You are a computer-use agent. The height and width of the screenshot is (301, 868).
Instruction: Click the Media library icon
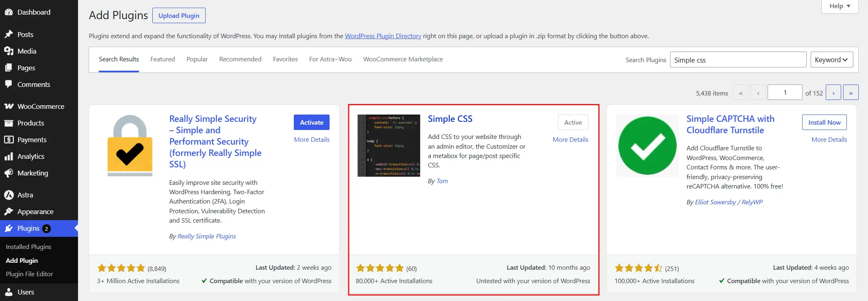pos(9,51)
